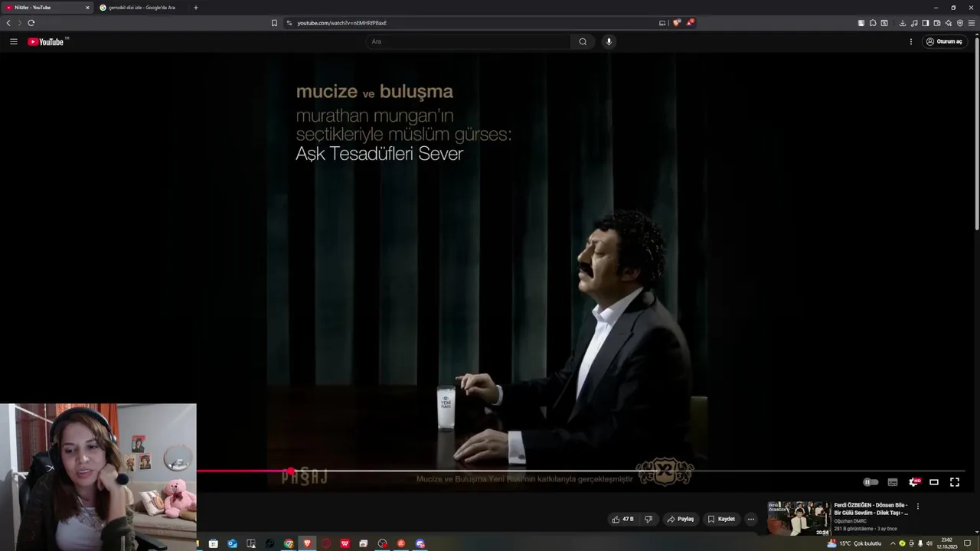The width and height of the screenshot is (980, 551).
Task: Open the weather widget 15°C Çok bulutlu
Action: click(854, 543)
